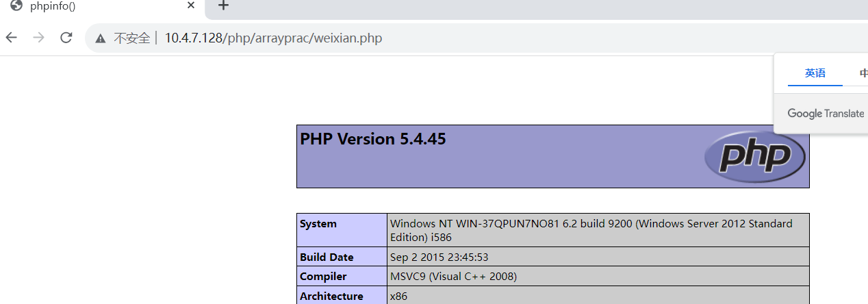
Task: Click the PHP logo image
Action: (x=755, y=157)
